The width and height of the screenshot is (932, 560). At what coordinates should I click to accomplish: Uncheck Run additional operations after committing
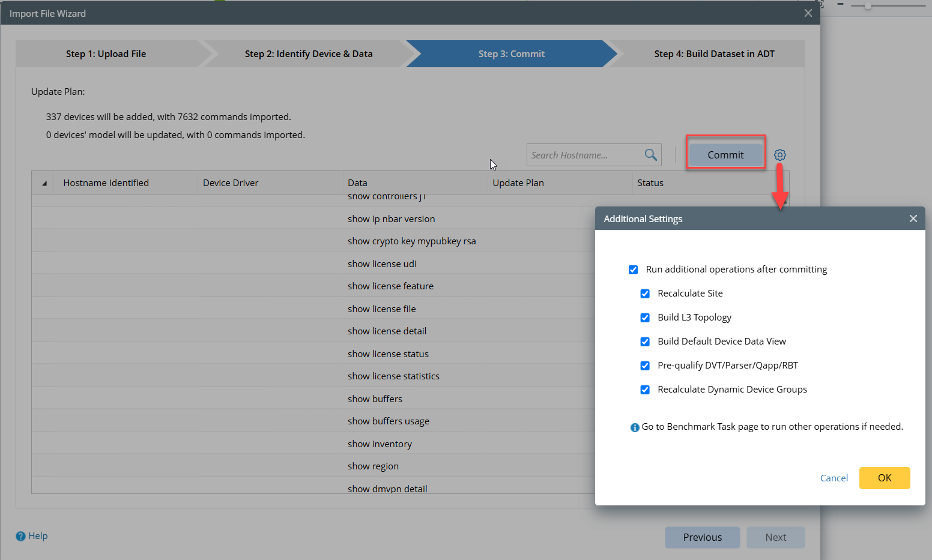pos(633,269)
